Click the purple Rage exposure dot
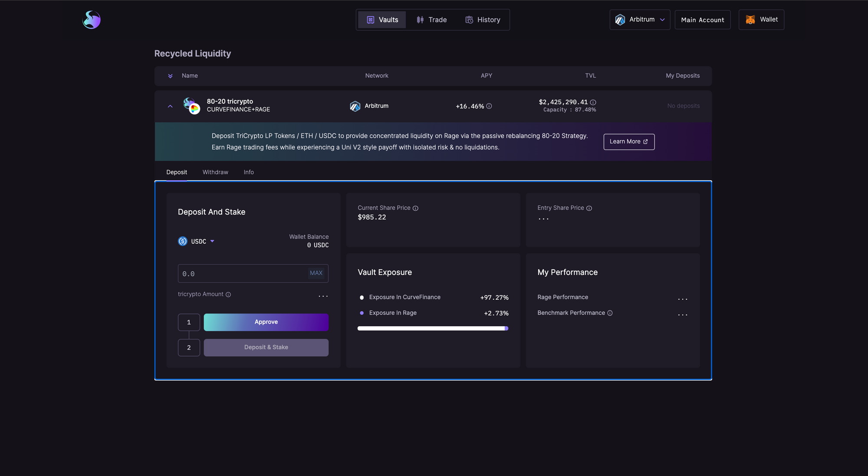The width and height of the screenshot is (868, 476). 362,313
